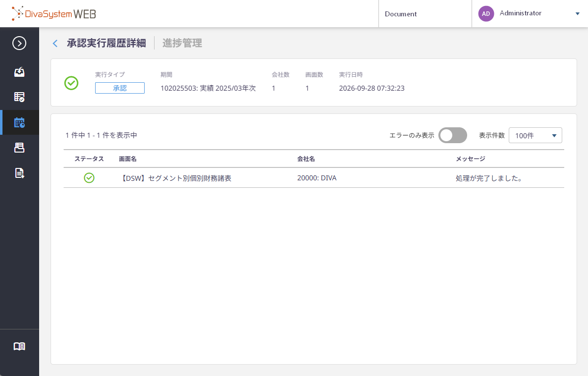Select the 【DSW】セグメント別個別財務諸表 row name
Image resolution: width=588 pixels, height=376 pixels.
tap(175, 178)
